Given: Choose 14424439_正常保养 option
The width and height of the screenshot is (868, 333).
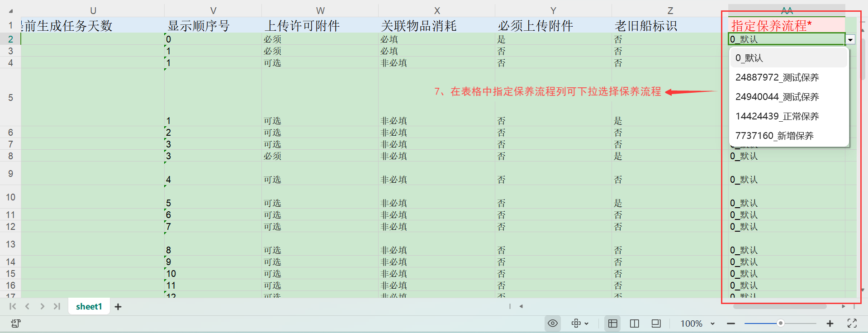Looking at the screenshot, I should (788, 116).
